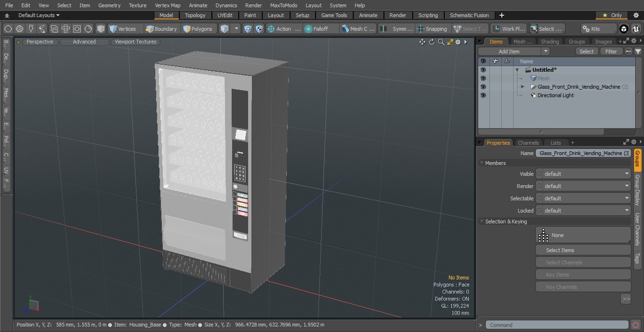Viewport: 644px width, 332px height.
Task: Click the Unreal Engine bridge icon
Action: tap(636, 29)
